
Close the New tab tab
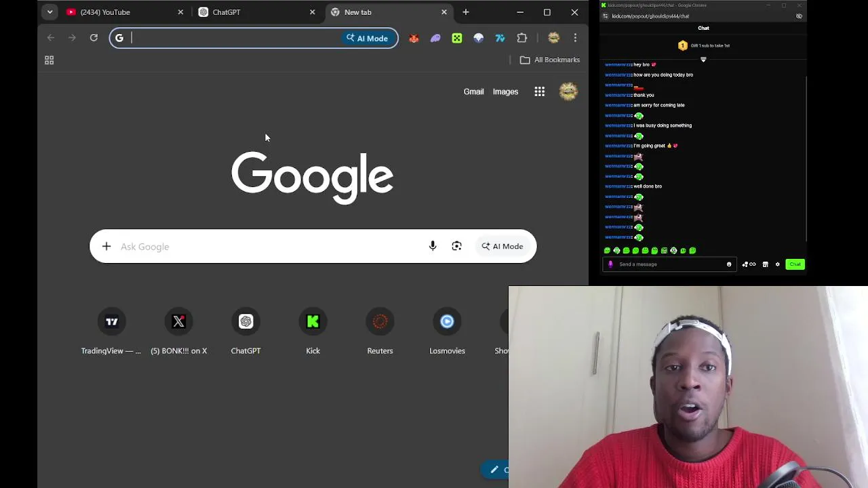click(x=444, y=12)
